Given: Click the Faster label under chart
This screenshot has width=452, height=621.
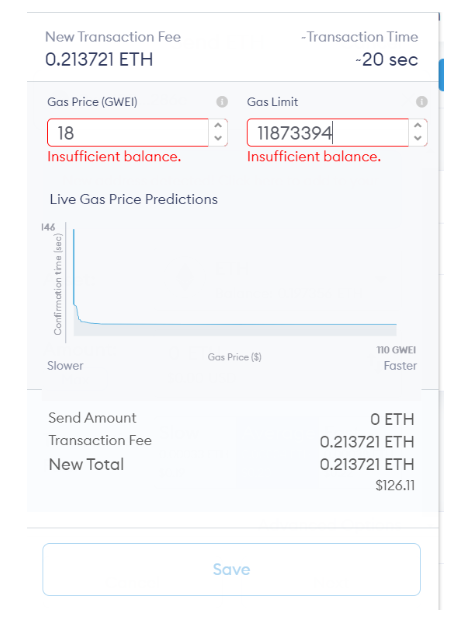Looking at the screenshot, I should click(400, 366).
